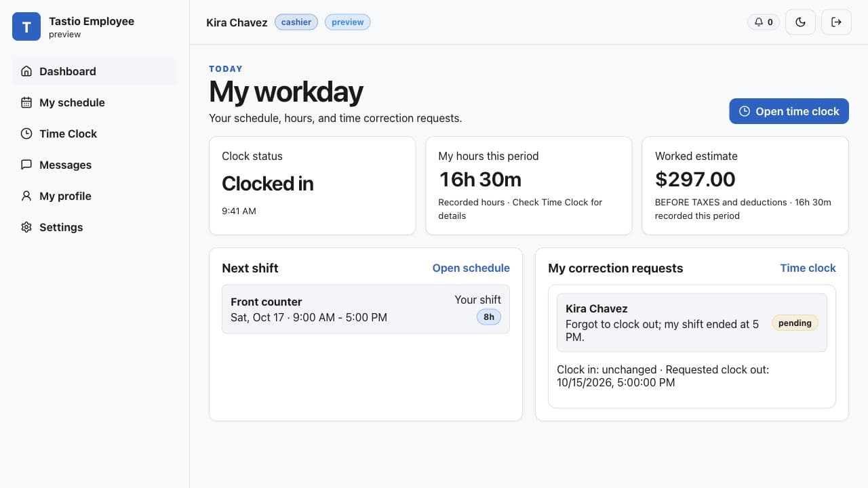Select Messages in the sidebar

(95, 165)
